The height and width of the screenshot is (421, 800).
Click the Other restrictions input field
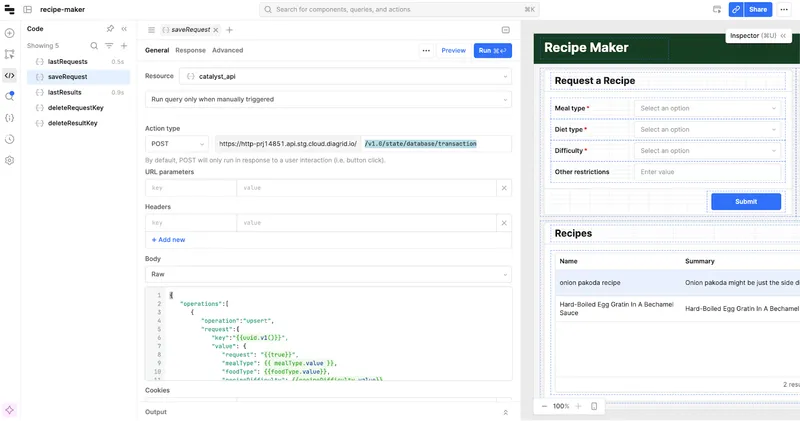[x=707, y=172]
